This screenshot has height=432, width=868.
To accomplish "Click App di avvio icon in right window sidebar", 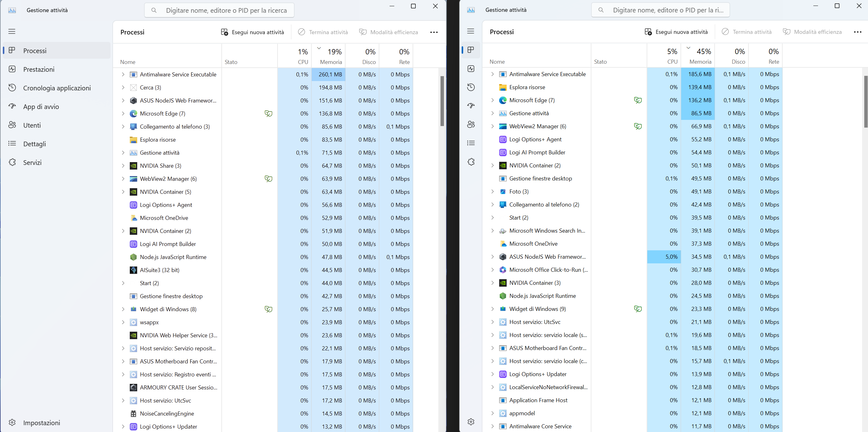I will tap(471, 106).
